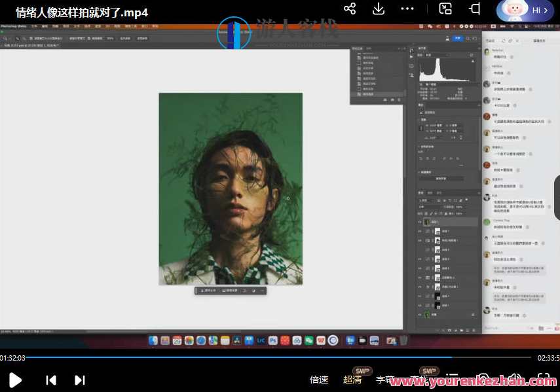Download the video using the download icon
The image size is (560, 392).
click(x=379, y=9)
